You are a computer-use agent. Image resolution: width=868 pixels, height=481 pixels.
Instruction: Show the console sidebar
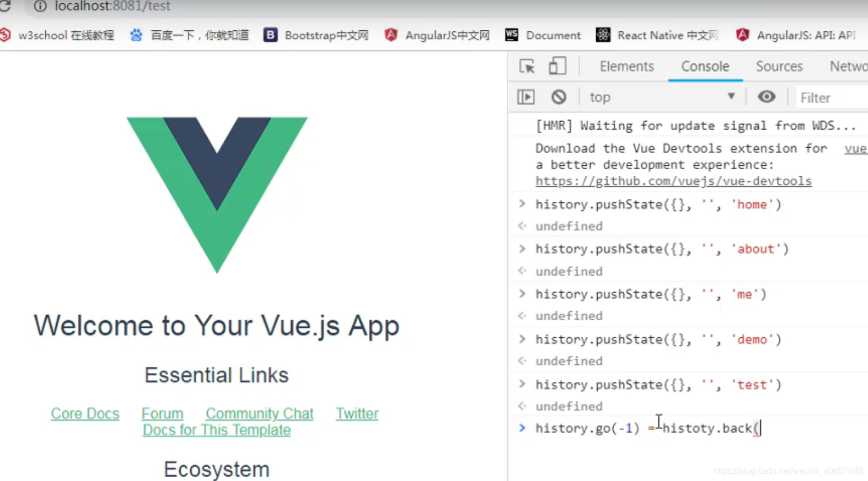[526, 97]
